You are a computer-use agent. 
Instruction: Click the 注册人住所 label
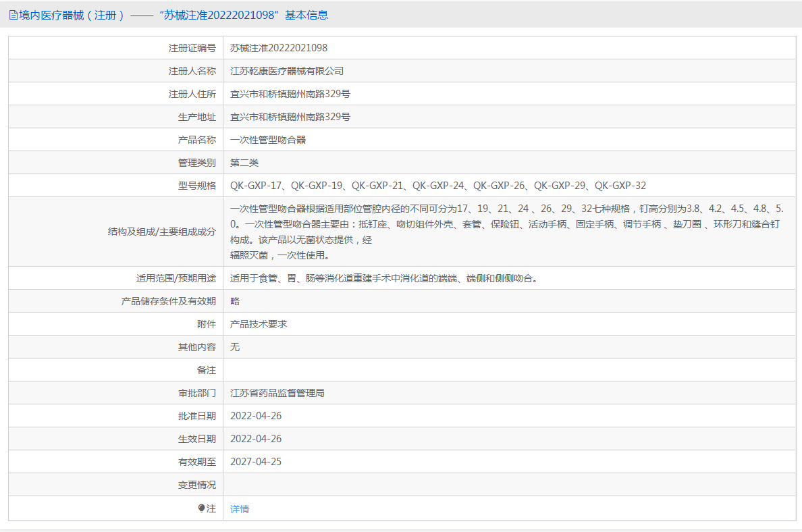[x=192, y=94]
